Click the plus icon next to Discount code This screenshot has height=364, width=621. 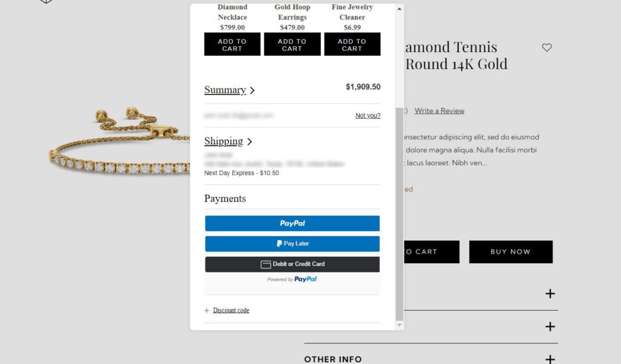(207, 310)
